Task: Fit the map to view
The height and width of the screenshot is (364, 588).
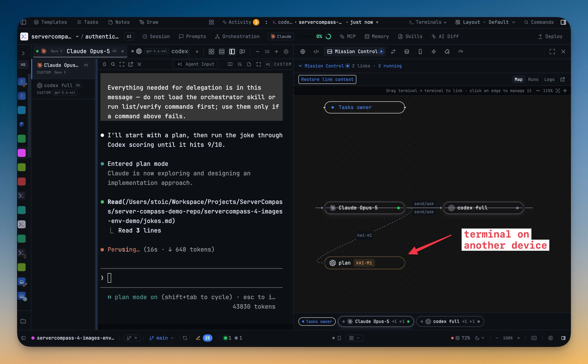Action: 558,91
